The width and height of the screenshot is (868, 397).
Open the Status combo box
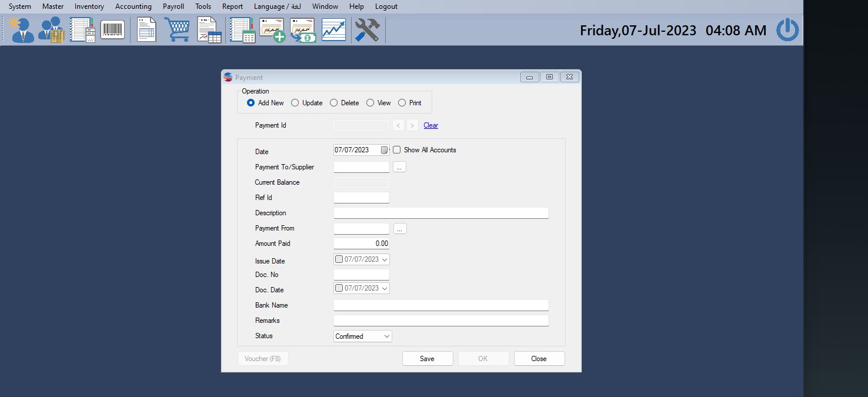(x=363, y=336)
